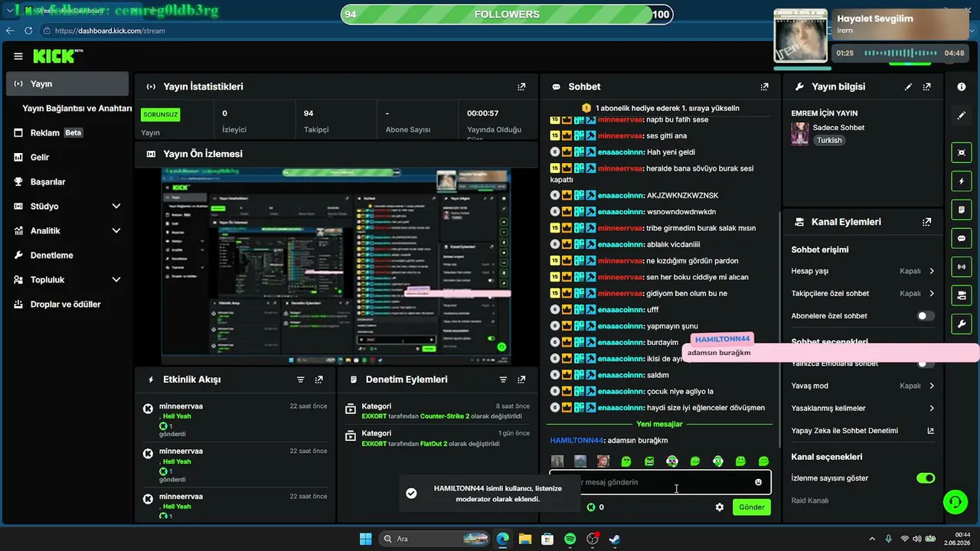This screenshot has height=551, width=980.
Task: Click the browser address bar
Action: [406, 31]
